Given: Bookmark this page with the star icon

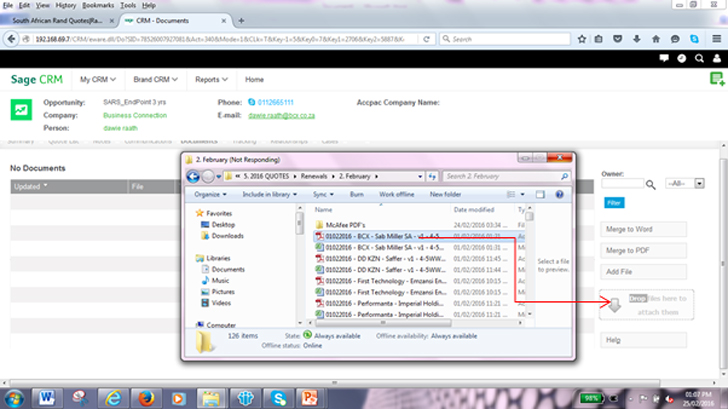Looking at the screenshot, I should point(582,39).
